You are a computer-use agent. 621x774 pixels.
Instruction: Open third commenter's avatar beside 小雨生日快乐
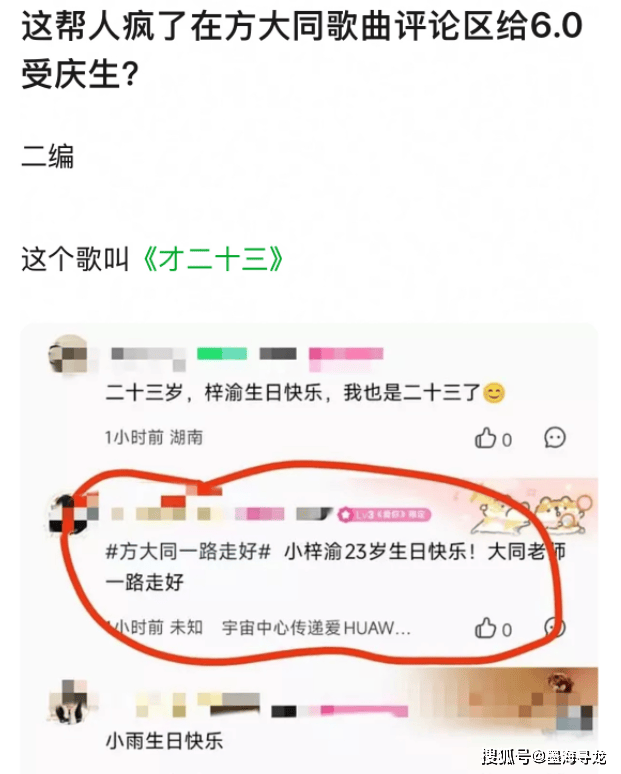[70, 702]
